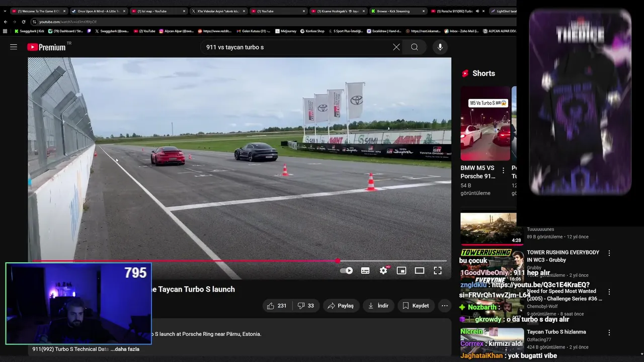Click the Taycan Turbo S launch video title
The image size is (644, 362).
click(x=194, y=289)
